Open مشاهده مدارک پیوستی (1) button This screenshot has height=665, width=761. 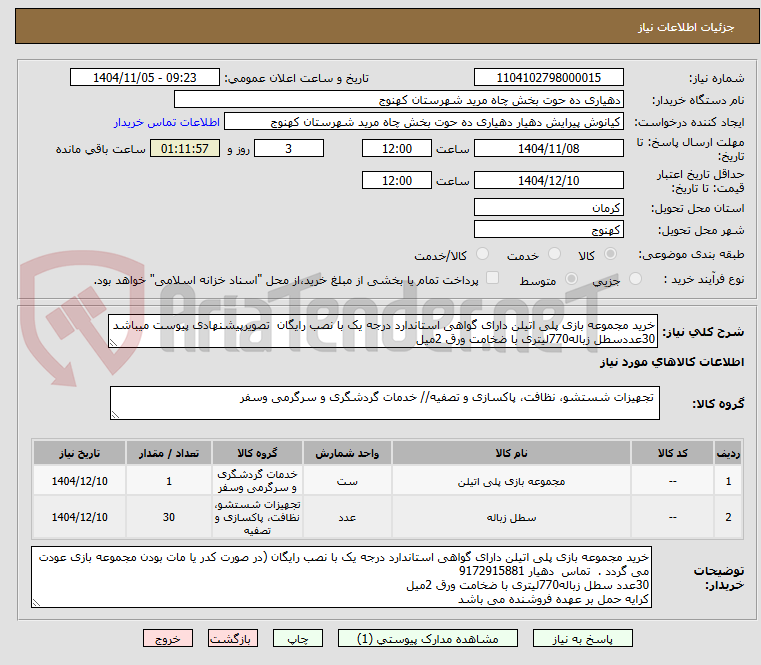(428, 638)
